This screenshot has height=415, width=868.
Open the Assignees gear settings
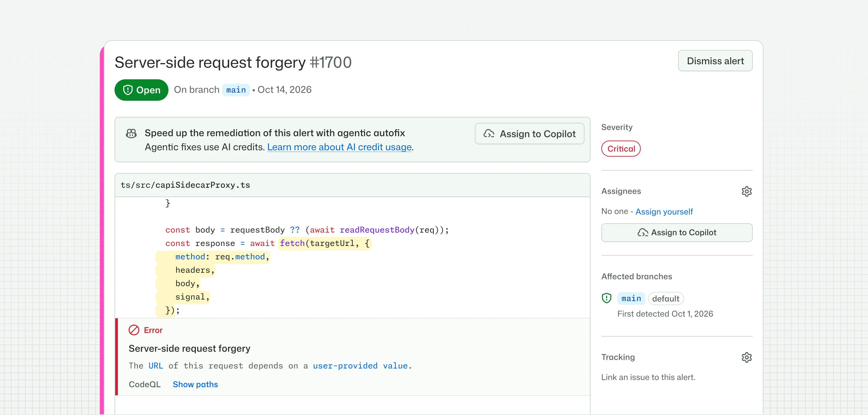[x=746, y=191]
